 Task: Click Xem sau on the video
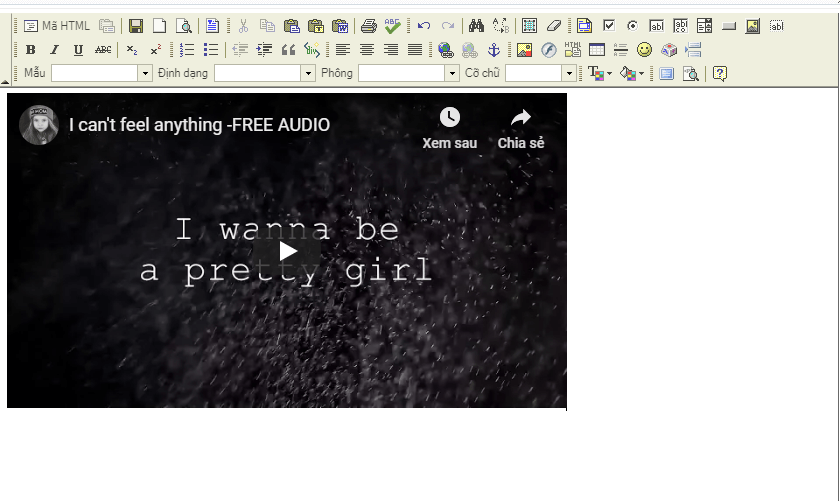tap(450, 129)
